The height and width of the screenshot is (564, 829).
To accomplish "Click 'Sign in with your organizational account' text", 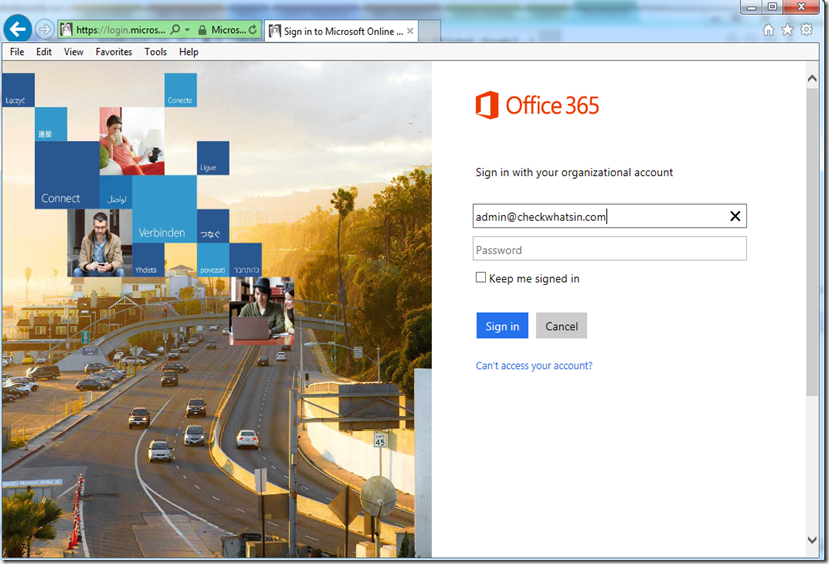I will (x=574, y=172).
